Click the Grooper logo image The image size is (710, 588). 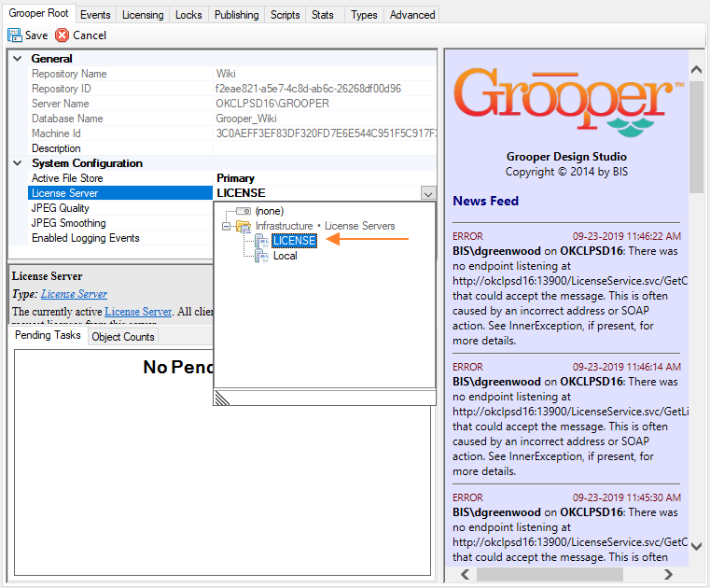pos(569,103)
